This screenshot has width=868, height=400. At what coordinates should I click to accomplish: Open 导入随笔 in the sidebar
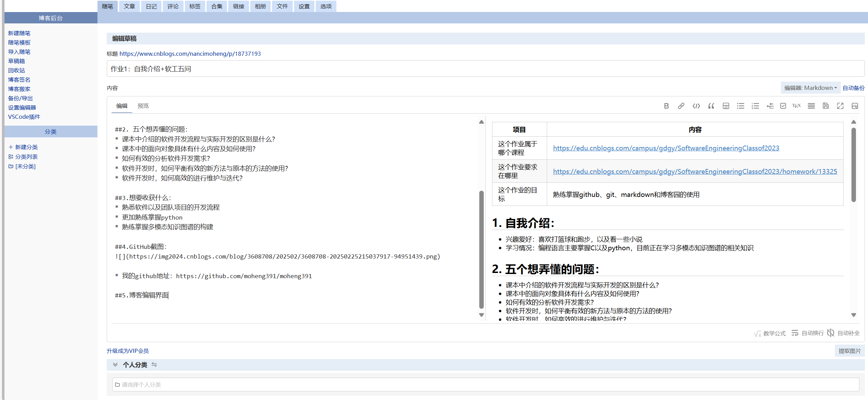tap(19, 52)
